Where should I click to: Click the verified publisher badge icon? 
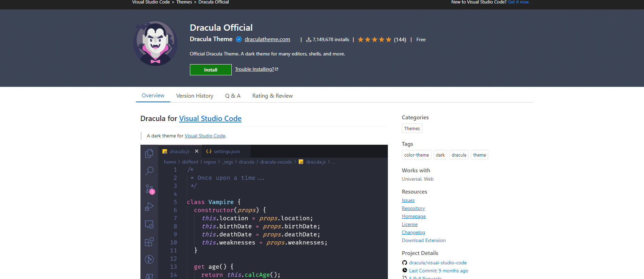pos(239,39)
